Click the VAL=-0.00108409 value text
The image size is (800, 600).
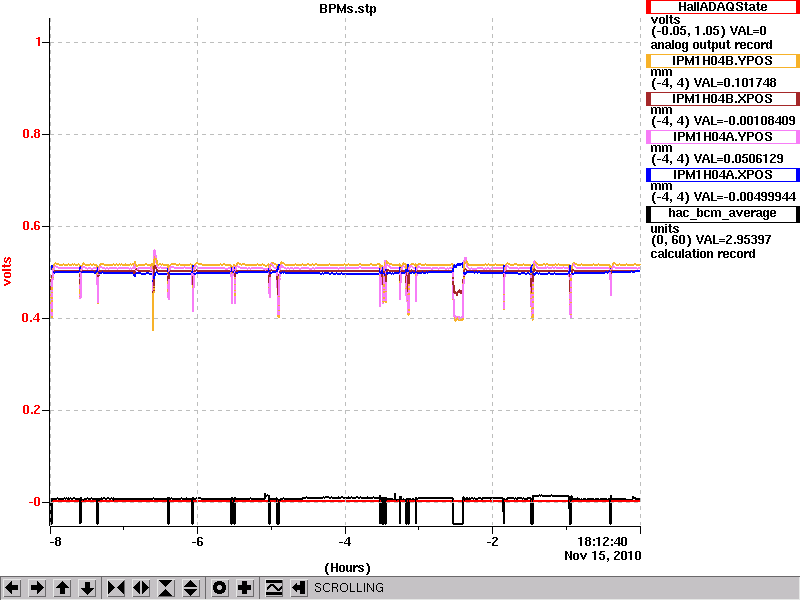pos(745,121)
